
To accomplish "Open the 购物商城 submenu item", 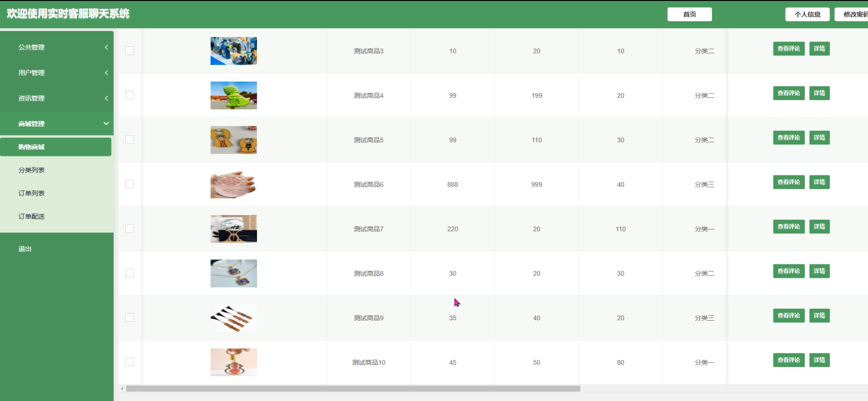I will pyautogui.click(x=56, y=147).
